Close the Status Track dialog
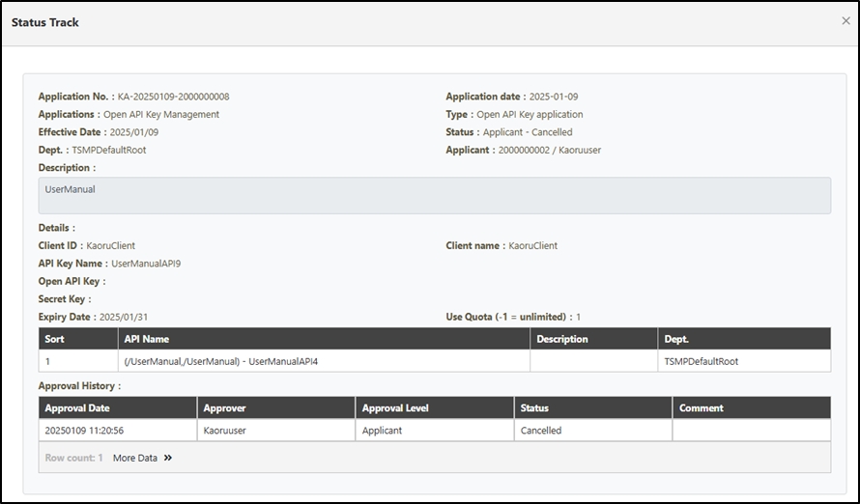This screenshot has width=860, height=504. coord(846,20)
